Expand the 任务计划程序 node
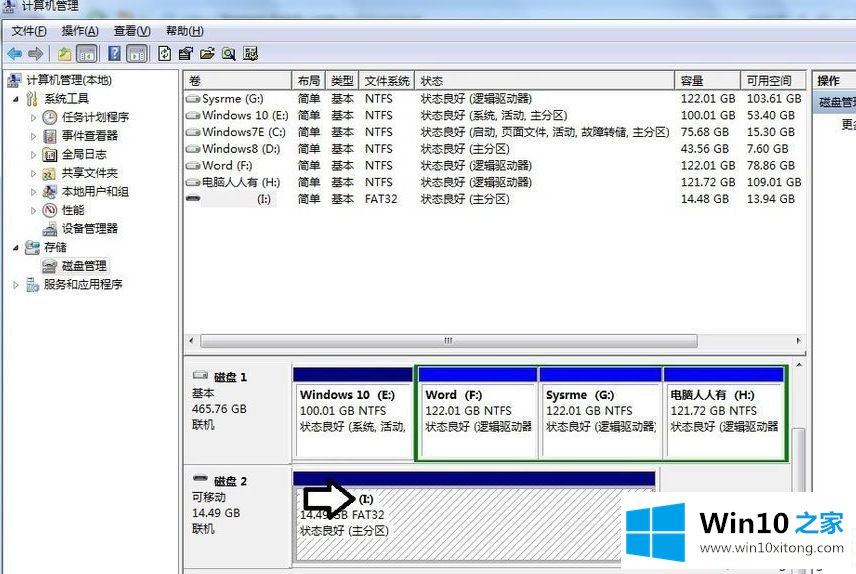 click(33, 117)
